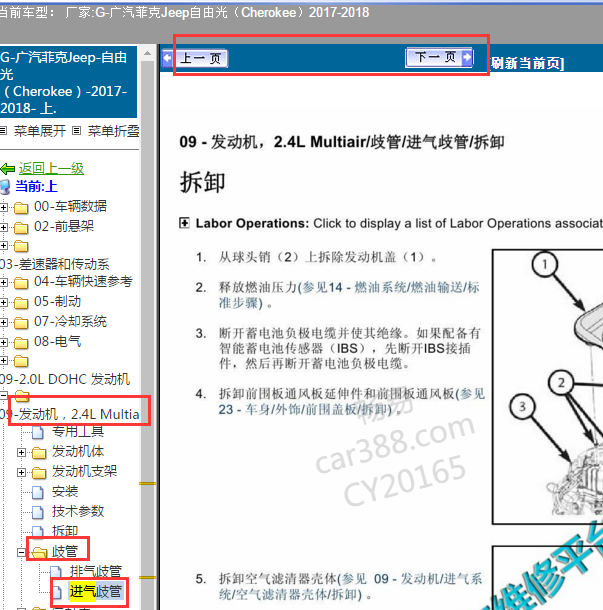Expand all menus with 菜单展开
603x610 pixels.
pos(40,131)
